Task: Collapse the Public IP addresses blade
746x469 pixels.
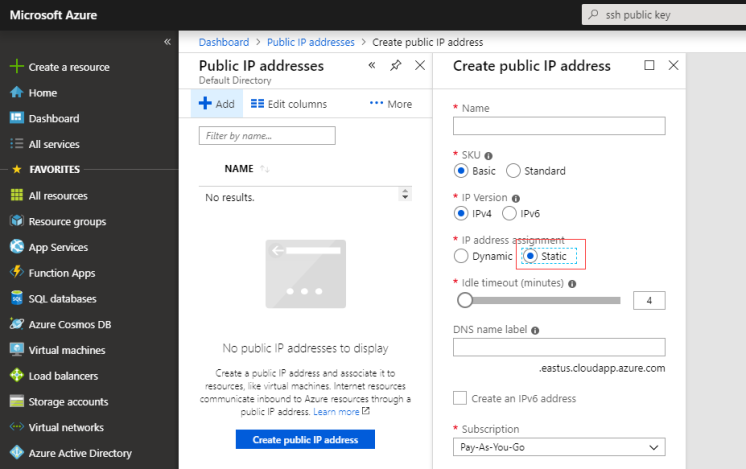Action: tap(372, 65)
